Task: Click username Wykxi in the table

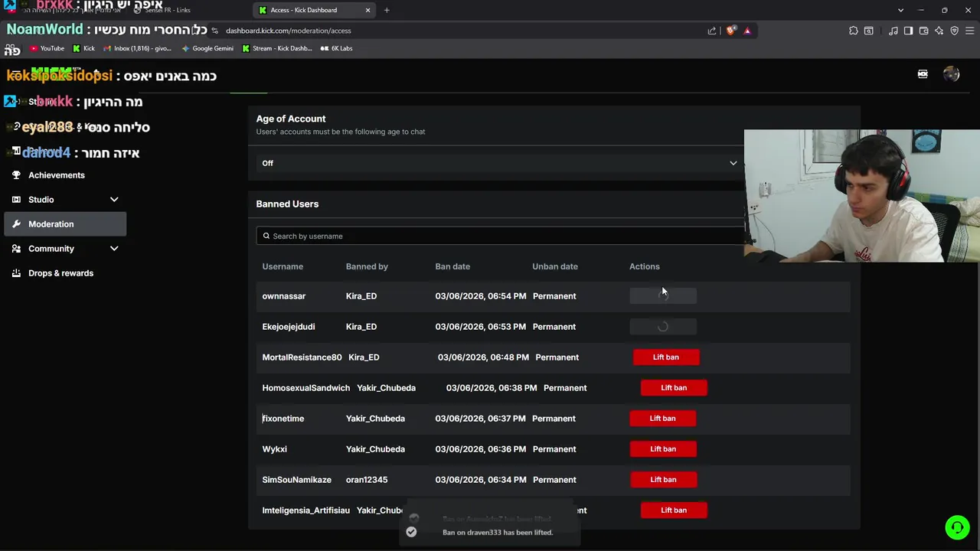Action: pyautogui.click(x=275, y=449)
